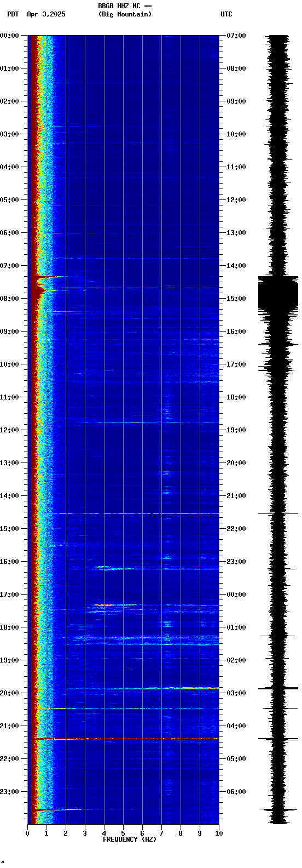Click the '03:00' label on PDT axis
The height and width of the screenshot is (868, 302).
click(9, 134)
